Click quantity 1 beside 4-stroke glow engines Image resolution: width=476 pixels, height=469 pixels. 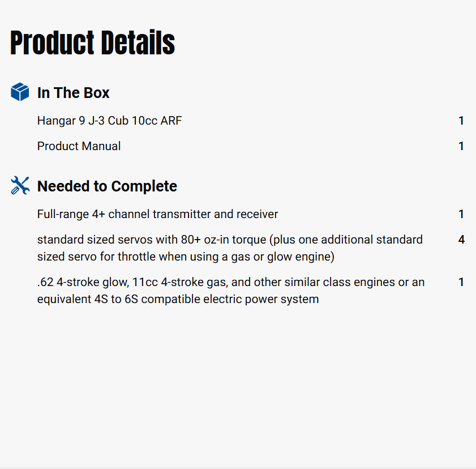[x=461, y=282]
